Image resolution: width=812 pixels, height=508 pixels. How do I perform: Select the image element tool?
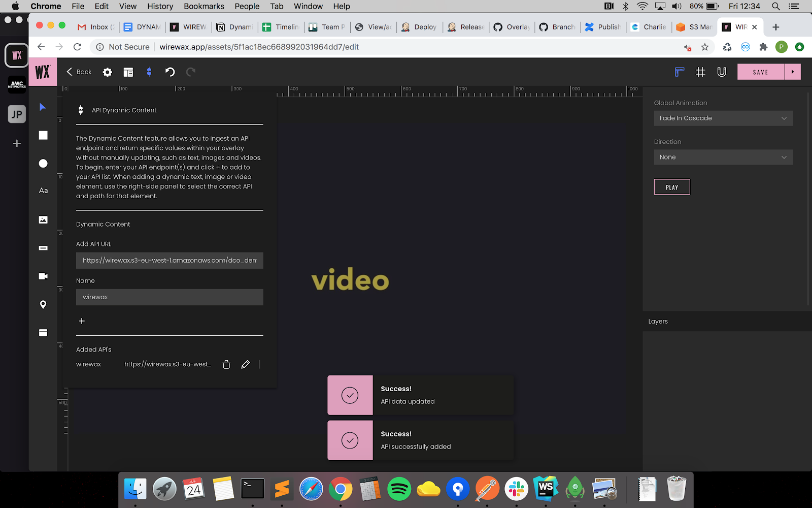coord(43,219)
